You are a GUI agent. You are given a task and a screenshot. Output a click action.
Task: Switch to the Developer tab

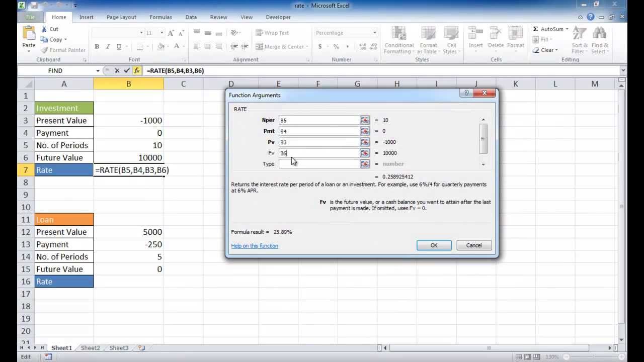(278, 17)
